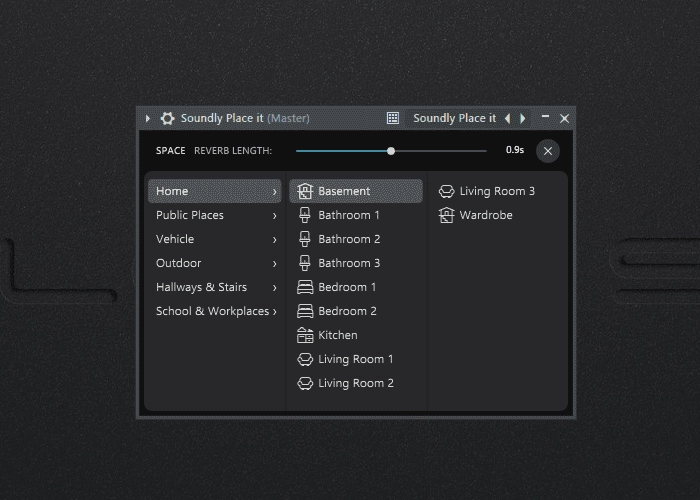Expand the Outdoor chevron

point(275,264)
